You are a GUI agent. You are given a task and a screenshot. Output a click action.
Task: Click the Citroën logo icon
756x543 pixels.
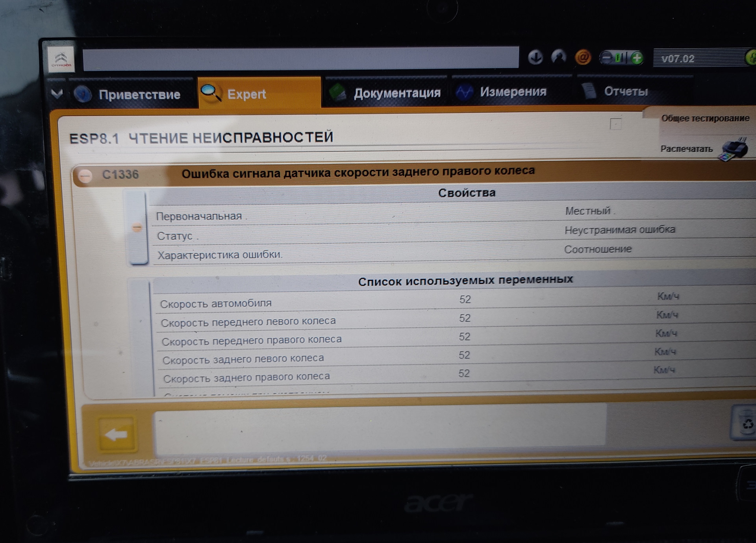pyautogui.click(x=62, y=60)
